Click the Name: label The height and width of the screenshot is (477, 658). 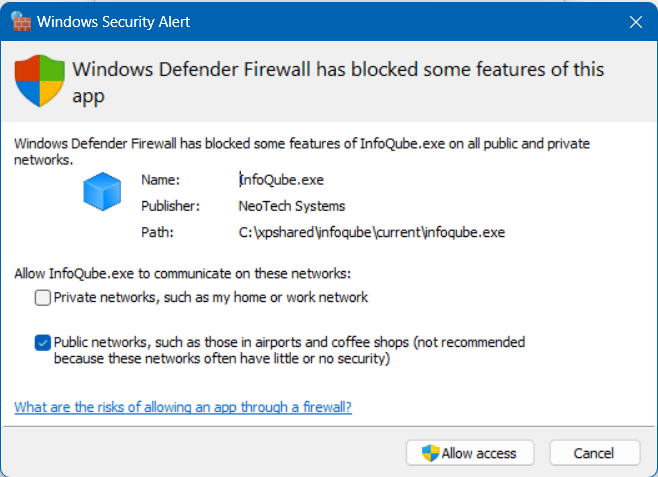pos(160,180)
